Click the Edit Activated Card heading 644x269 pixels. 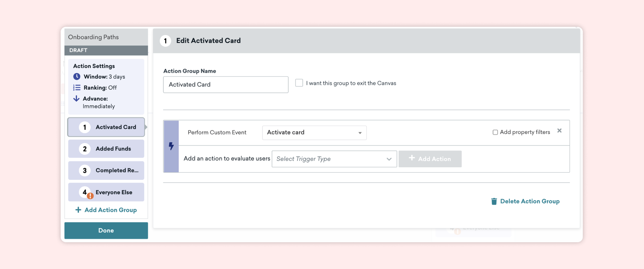208,41
